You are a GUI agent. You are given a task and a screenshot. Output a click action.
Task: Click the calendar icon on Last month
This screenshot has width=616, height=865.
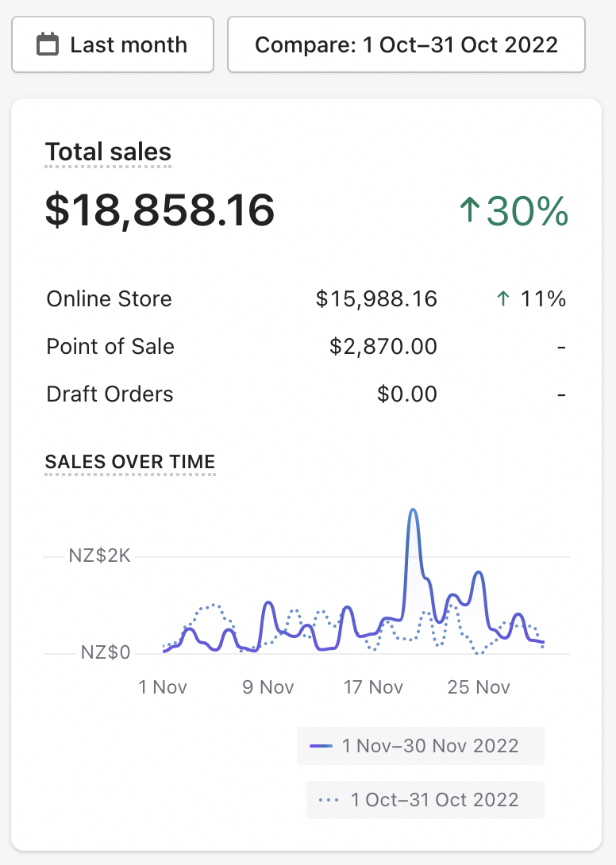pos(48,44)
